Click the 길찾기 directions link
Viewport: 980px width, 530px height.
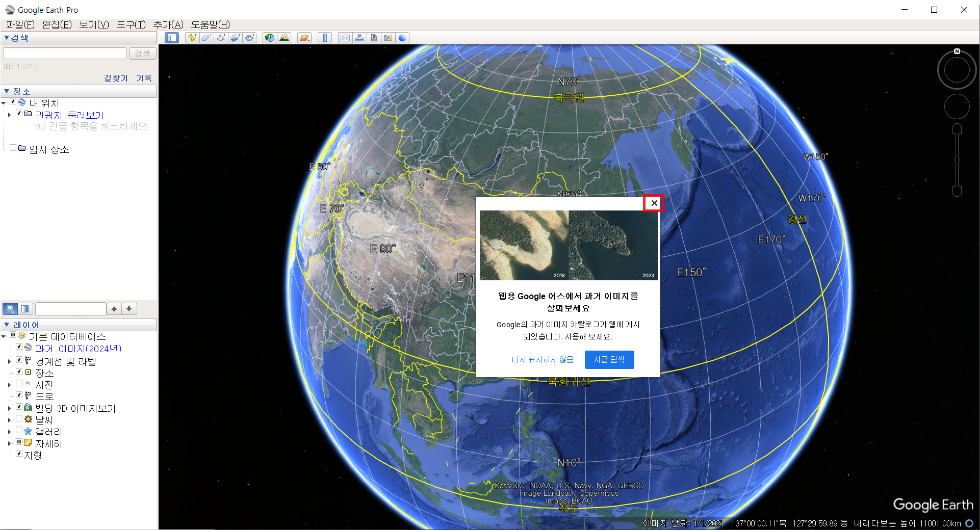[x=116, y=78]
